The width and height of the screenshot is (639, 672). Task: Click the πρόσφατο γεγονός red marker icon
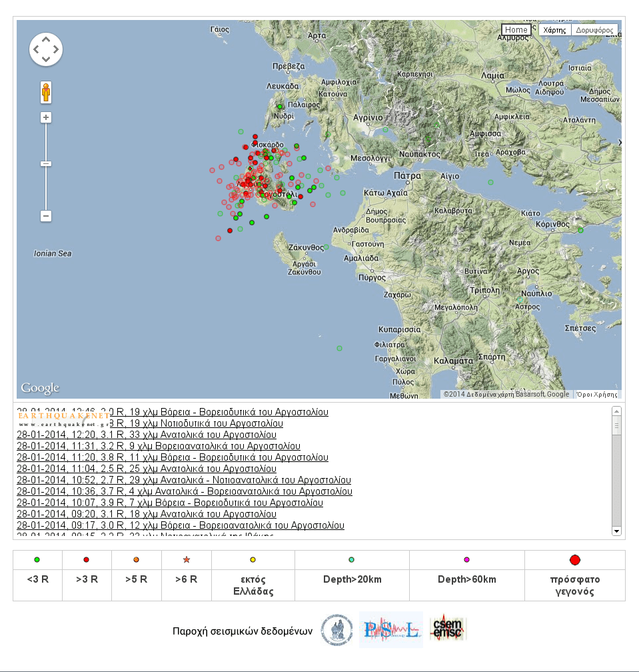(576, 559)
